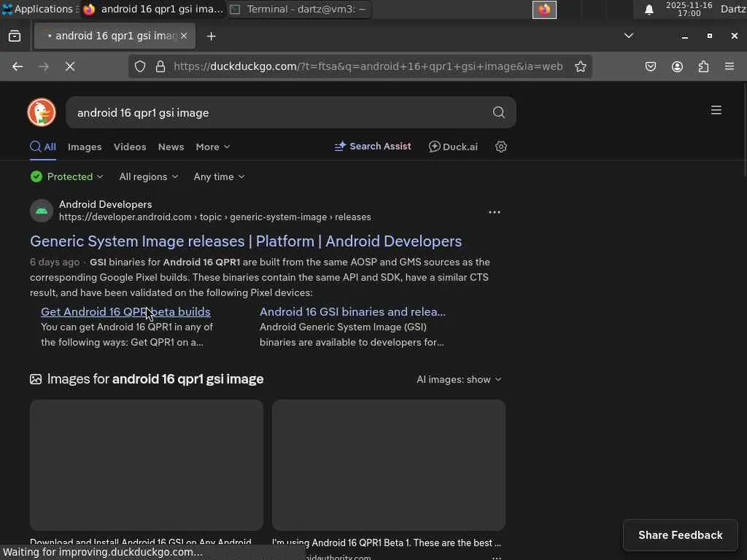Screen dimensions: 747x560
Task: Click the Firefox workspace thumbnail in the panel
Action: [544, 9]
